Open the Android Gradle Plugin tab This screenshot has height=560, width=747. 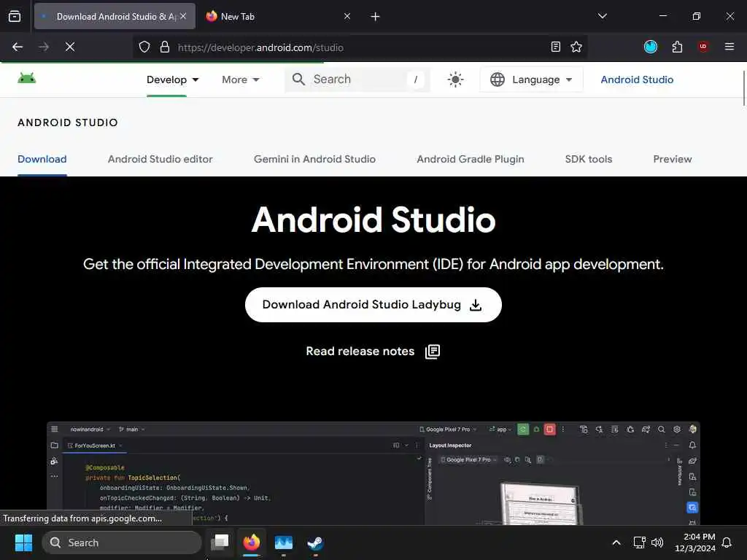(471, 159)
